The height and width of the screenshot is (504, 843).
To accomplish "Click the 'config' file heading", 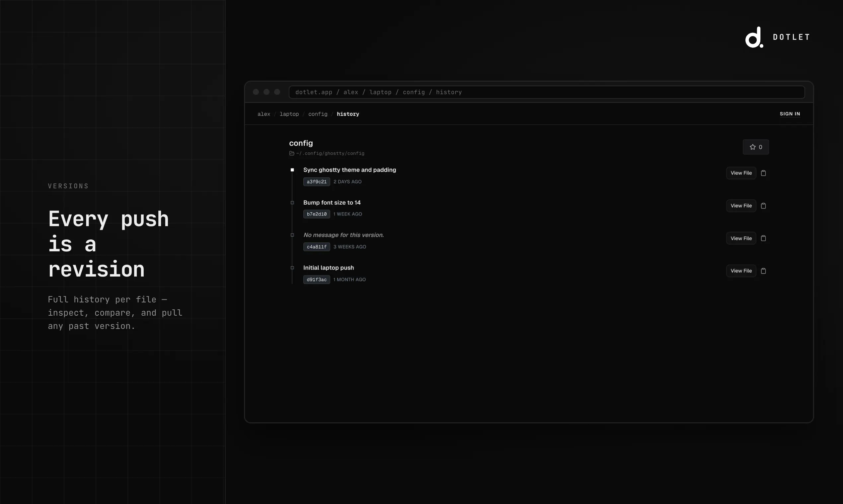I will tap(301, 143).
